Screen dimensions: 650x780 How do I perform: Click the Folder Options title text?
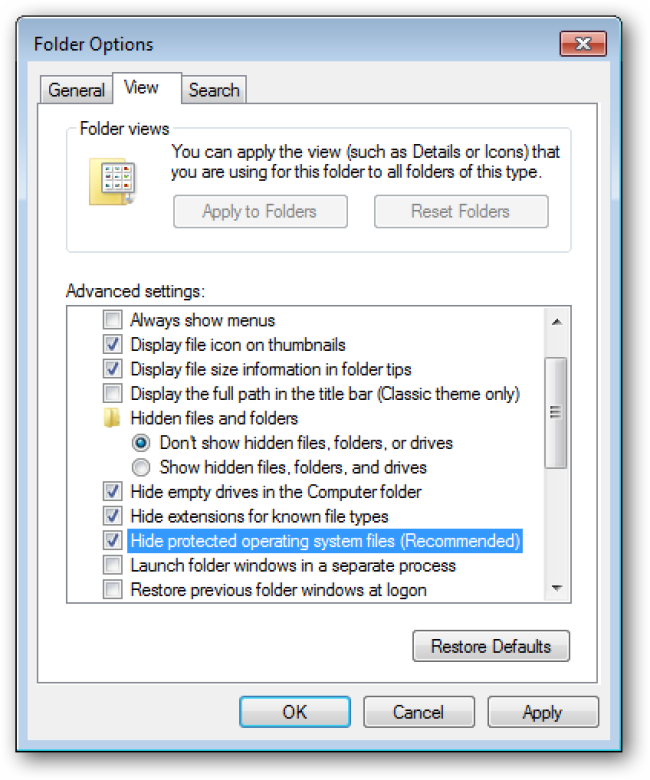pyautogui.click(x=93, y=44)
